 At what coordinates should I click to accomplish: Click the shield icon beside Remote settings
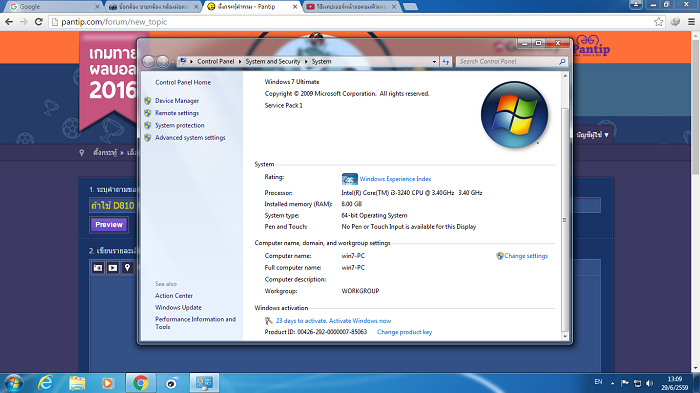click(x=148, y=113)
